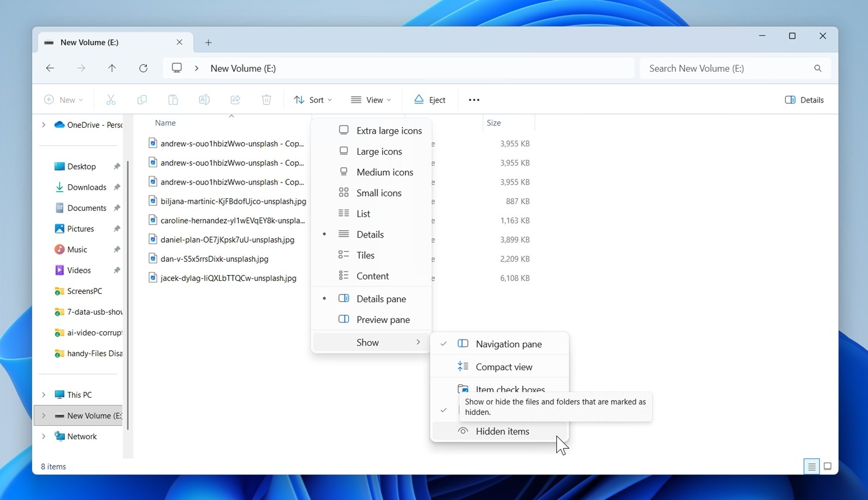Open the See more three-dots menu
The height and width of the screenshot is (500, 868).
tap(474, 100)
